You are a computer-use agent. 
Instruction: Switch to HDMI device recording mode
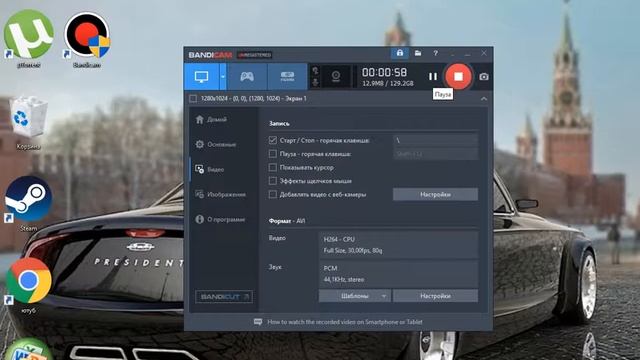(287, 76)
